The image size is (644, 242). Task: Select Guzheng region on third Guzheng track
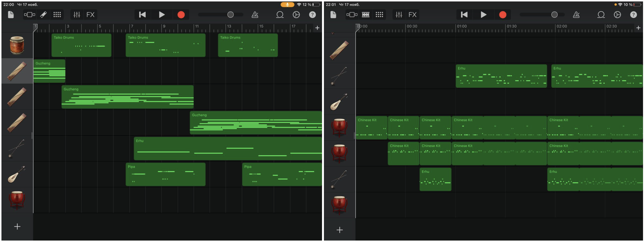click(x=256, y=123)
